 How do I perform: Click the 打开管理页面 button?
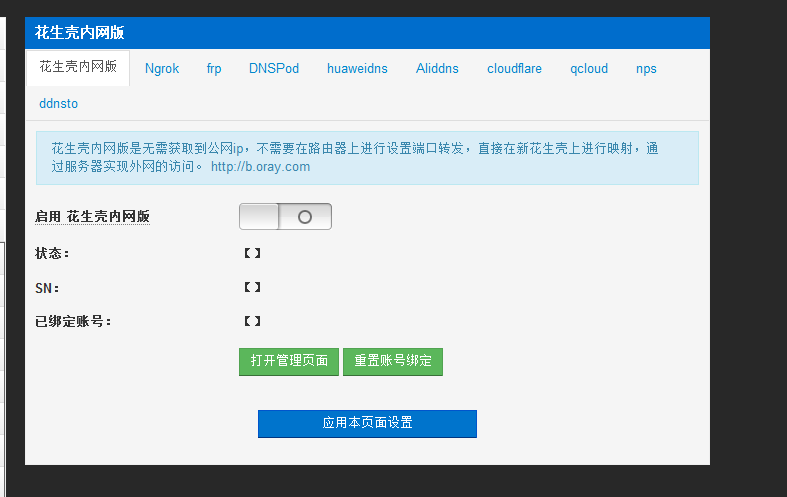(289, 361)
